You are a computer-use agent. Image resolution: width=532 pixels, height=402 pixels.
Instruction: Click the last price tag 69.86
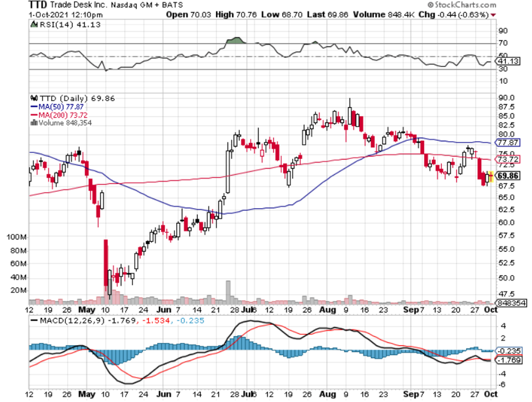508,175
